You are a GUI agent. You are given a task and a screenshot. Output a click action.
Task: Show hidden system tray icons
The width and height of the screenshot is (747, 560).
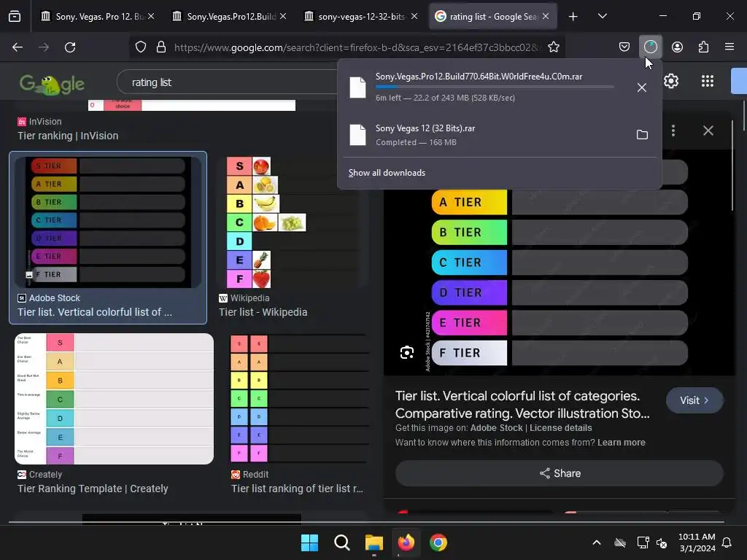click(x=597, y=542)
